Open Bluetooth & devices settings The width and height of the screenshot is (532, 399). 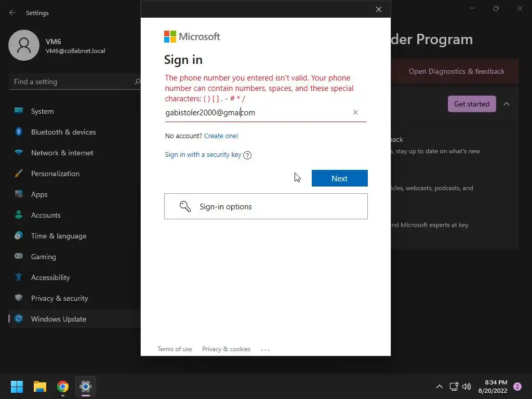75,132
